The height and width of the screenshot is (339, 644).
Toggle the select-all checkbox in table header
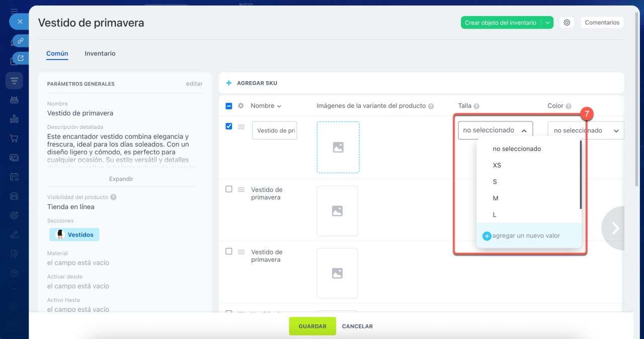click(229, 106)
